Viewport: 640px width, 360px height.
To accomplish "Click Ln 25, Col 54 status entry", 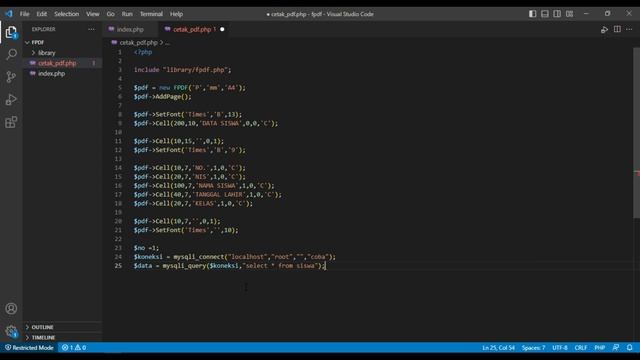I will [498, 348].
